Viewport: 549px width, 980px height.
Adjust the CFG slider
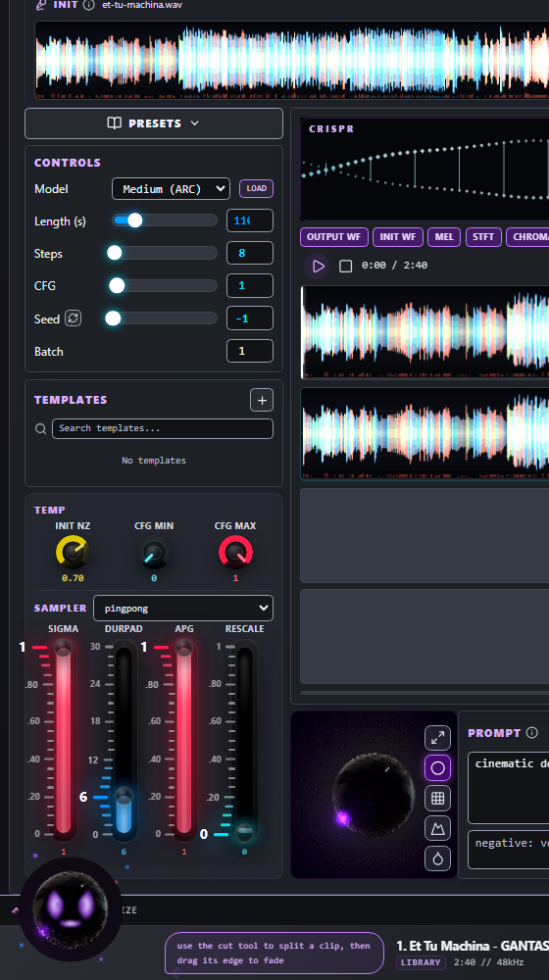point(165,285)
